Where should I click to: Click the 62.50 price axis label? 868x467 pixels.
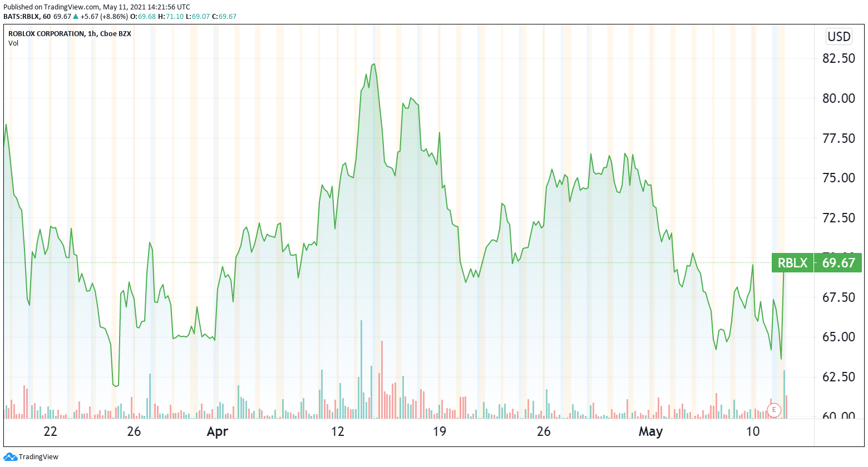(x=839, y=376)
